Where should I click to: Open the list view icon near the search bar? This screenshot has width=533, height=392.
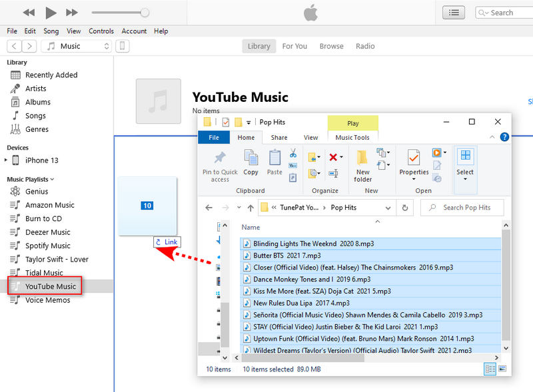coord(454,12)
